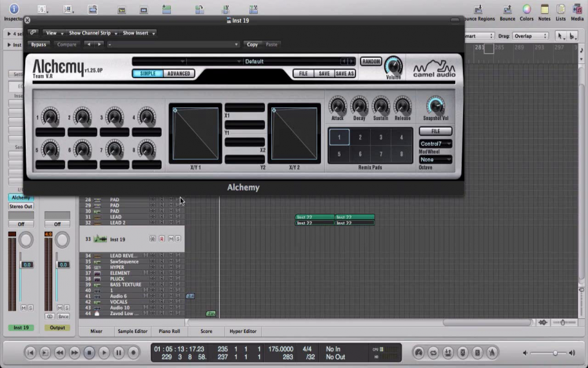588x368 pixels.
Task: Open Show Insert dropdown
Action: coord(139,33)
